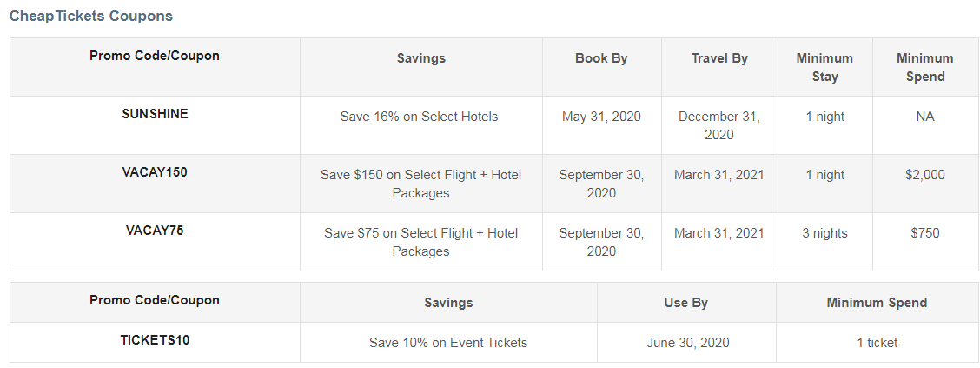Select the TICKETS10 promo code

pyautogui.click(x=155, y=340)
